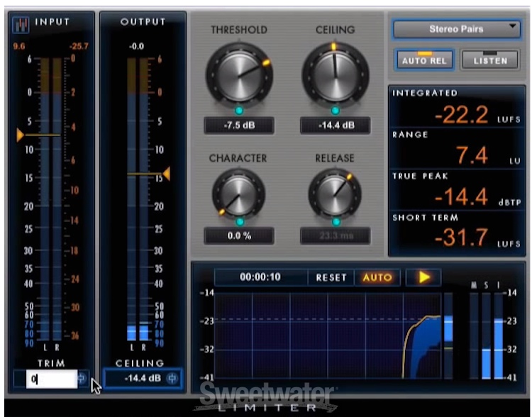Click the teal link dot under Ceiling knob
Image resolution: width=532 pixels, height=417 pixels.
pos(336,111)
